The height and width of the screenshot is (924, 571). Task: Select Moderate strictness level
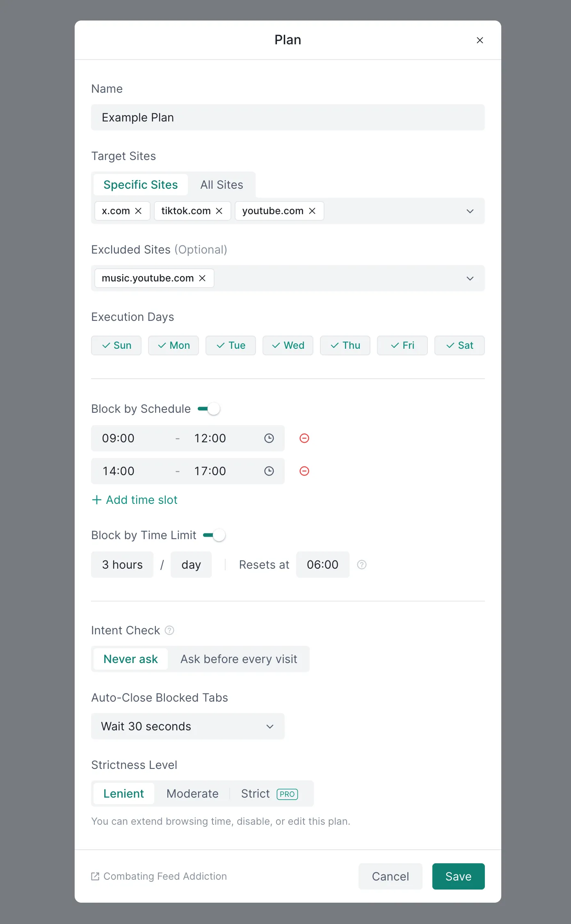point(192,794)
